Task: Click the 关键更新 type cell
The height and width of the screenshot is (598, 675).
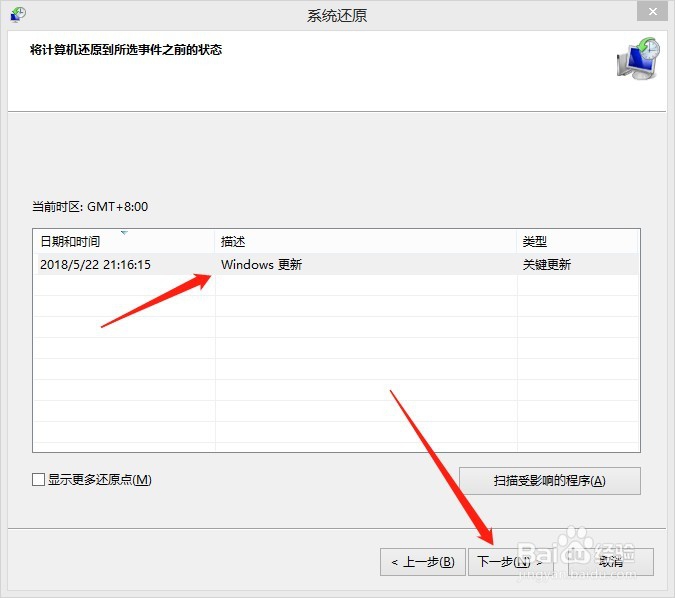Action: point(547,264)
